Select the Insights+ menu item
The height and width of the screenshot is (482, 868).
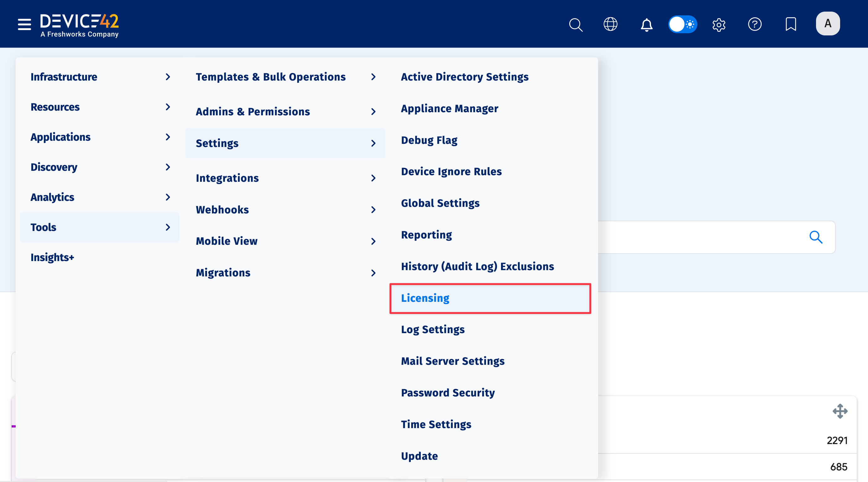tap(53, 257)
